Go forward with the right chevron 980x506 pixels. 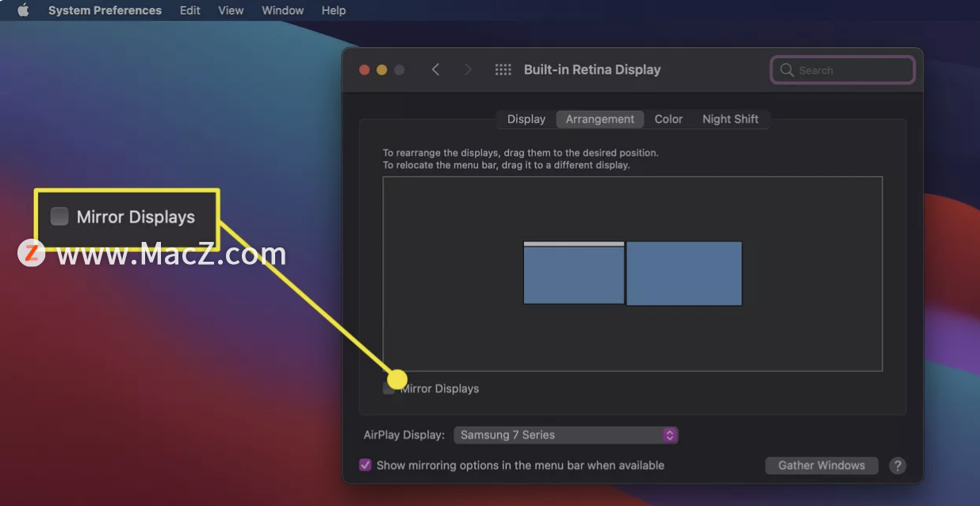point(468,70)
